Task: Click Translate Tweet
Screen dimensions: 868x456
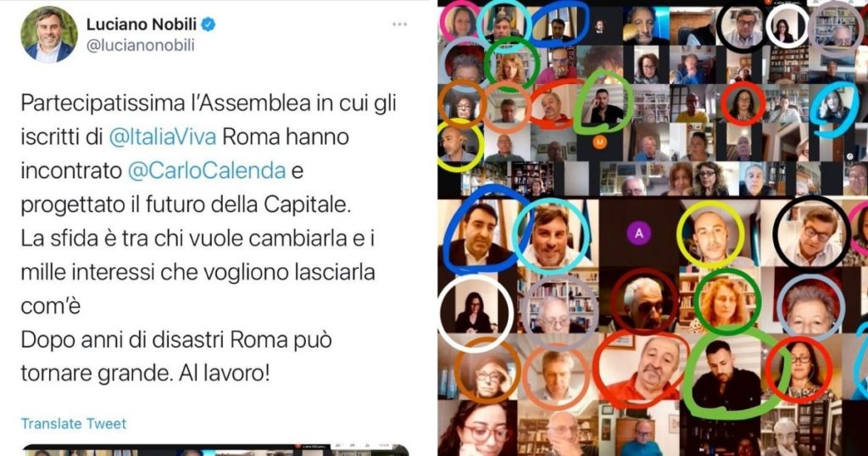Action: pos(74,424)
